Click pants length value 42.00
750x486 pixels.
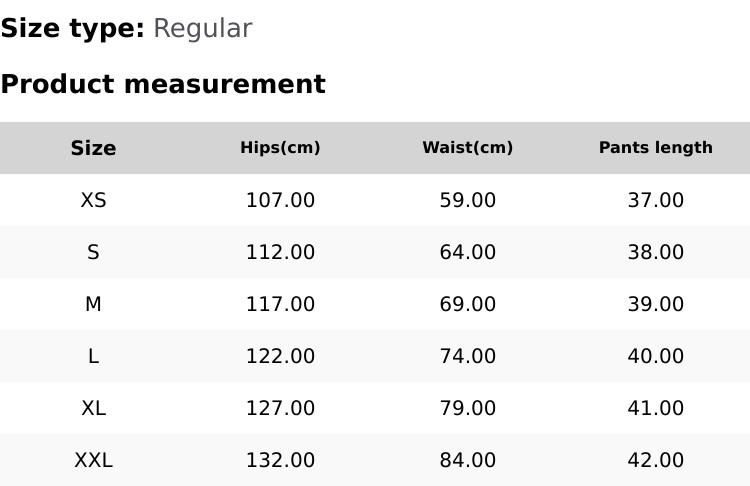[655, 460]
